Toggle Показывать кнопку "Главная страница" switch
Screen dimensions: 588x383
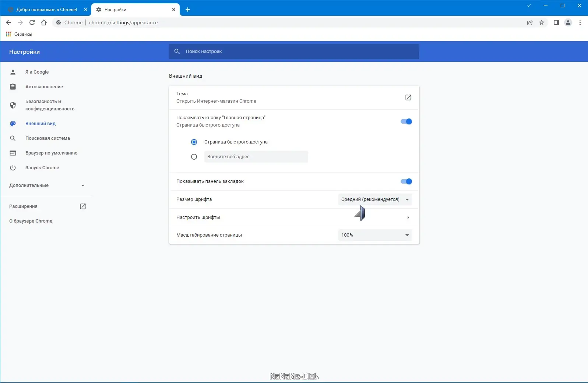[406, 121]
